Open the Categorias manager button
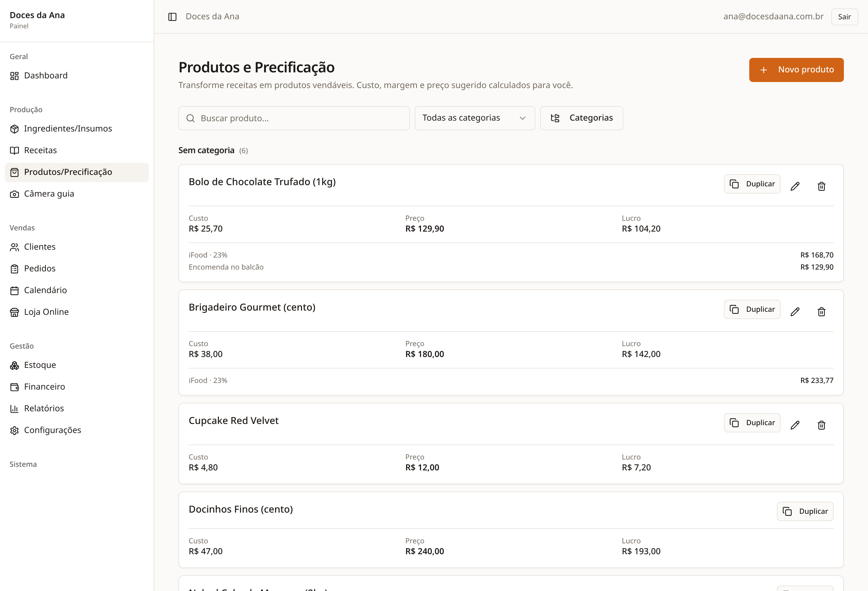 (581, 118)
